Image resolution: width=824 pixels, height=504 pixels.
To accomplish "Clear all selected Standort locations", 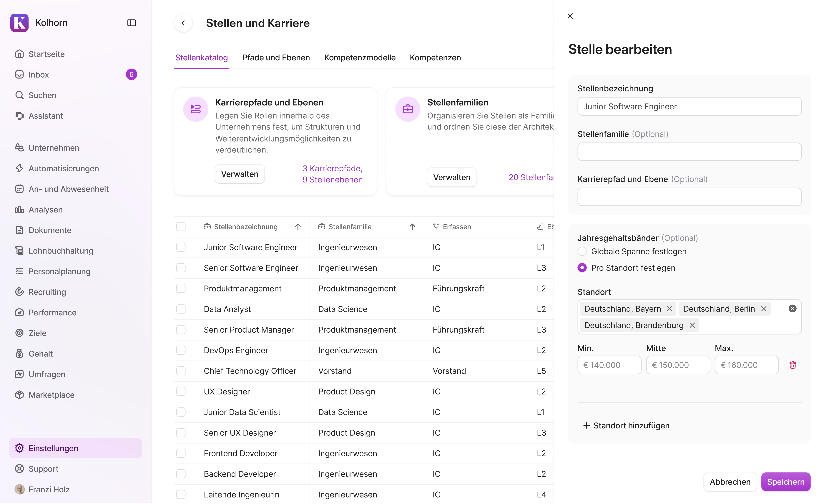I will pos(792,308).
